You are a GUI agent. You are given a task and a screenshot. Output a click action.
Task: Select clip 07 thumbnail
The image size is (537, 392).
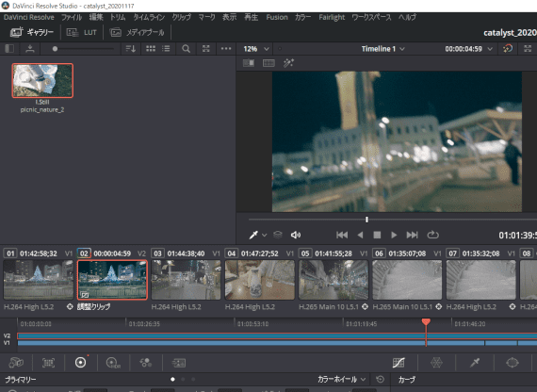480,280
